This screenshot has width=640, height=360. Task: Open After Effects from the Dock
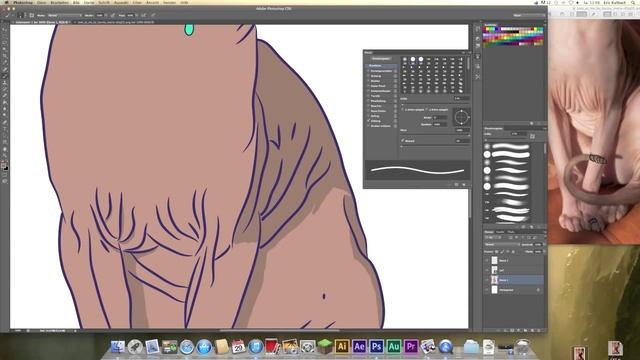[359, 347]
